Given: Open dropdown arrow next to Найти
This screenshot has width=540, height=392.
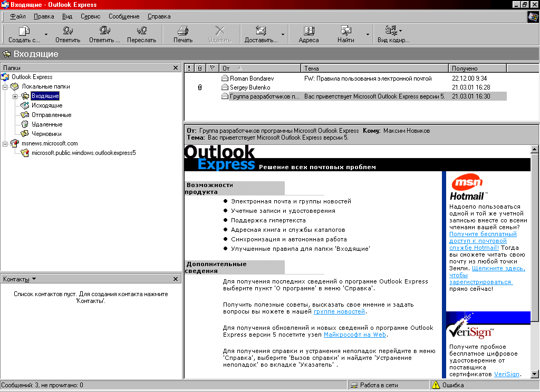Looking at the screenshot, I should click(x=368, y=34).
